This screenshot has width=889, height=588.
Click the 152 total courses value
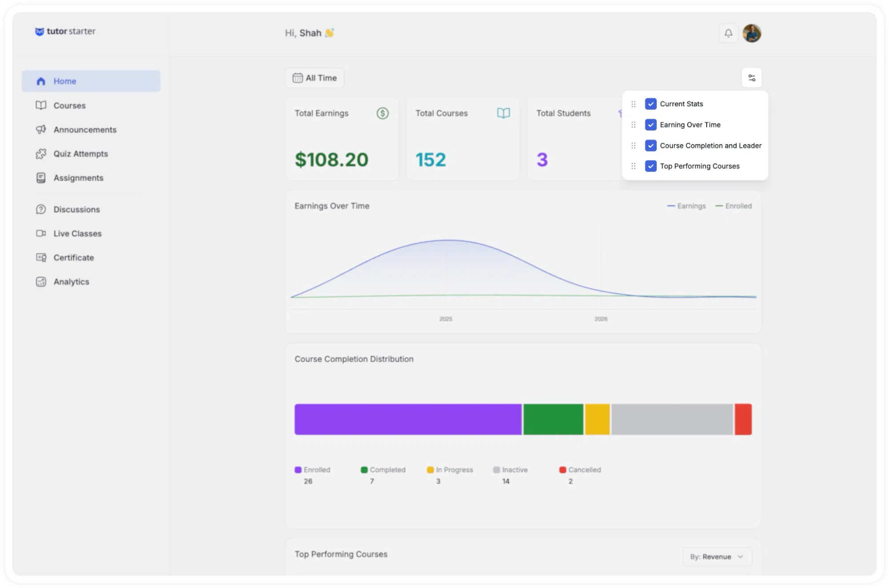(430, 160)
